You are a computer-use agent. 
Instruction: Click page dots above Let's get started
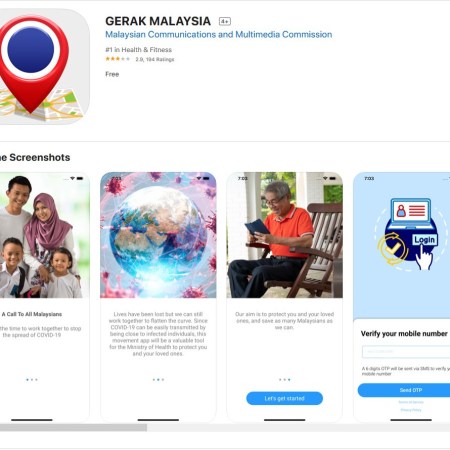[x=284, y=380]
